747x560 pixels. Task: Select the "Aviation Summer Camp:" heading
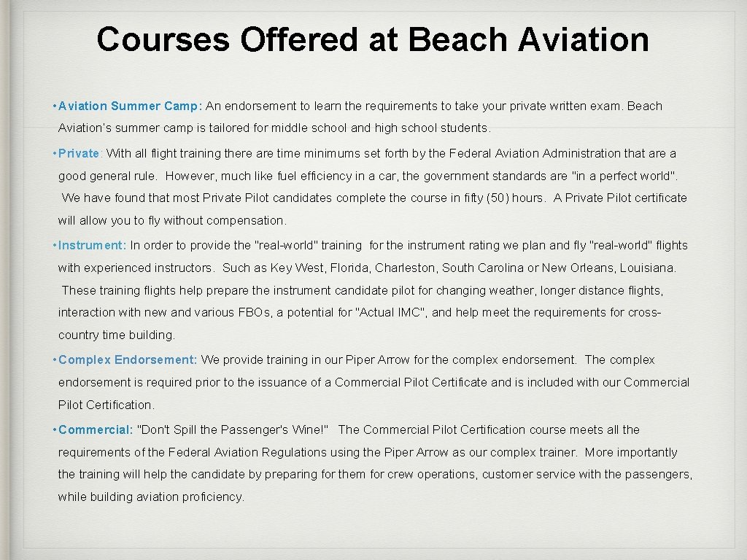130,106
